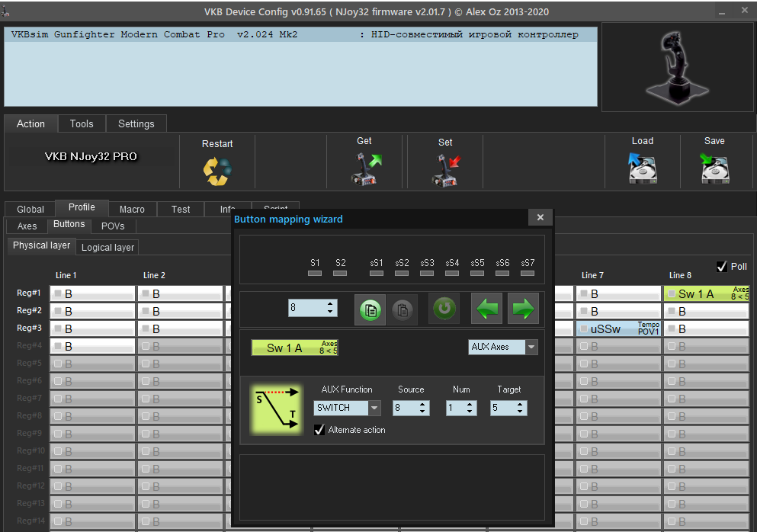Decrease the Target stepper value
Image resolution: width=757 pixels, height=532 pixels.
coord(520,412)
